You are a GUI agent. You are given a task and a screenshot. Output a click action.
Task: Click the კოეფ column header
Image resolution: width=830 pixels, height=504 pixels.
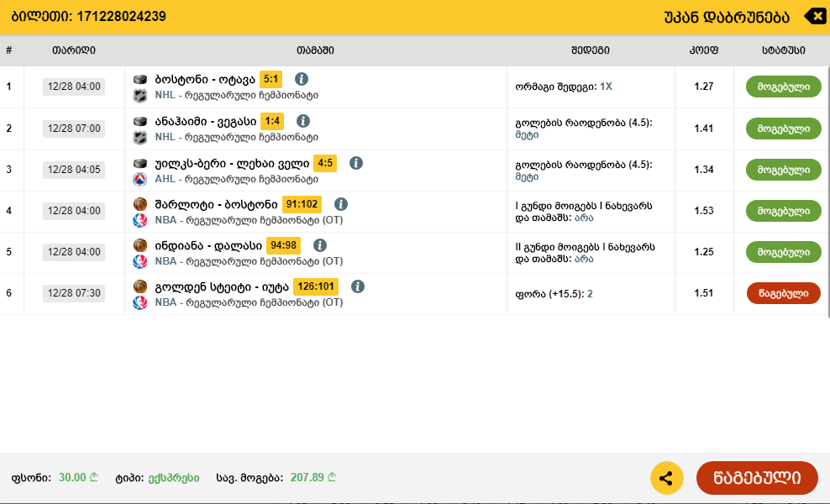(703, 51)
